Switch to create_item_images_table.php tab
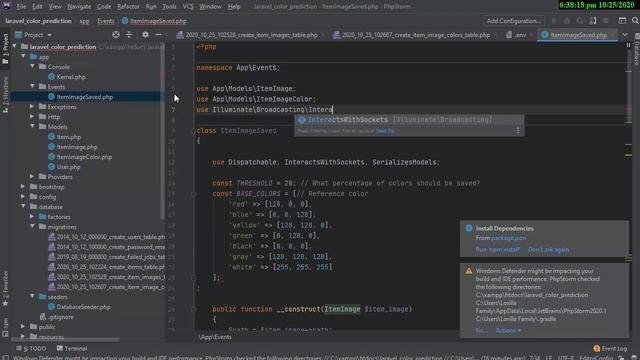 point(251,35)
